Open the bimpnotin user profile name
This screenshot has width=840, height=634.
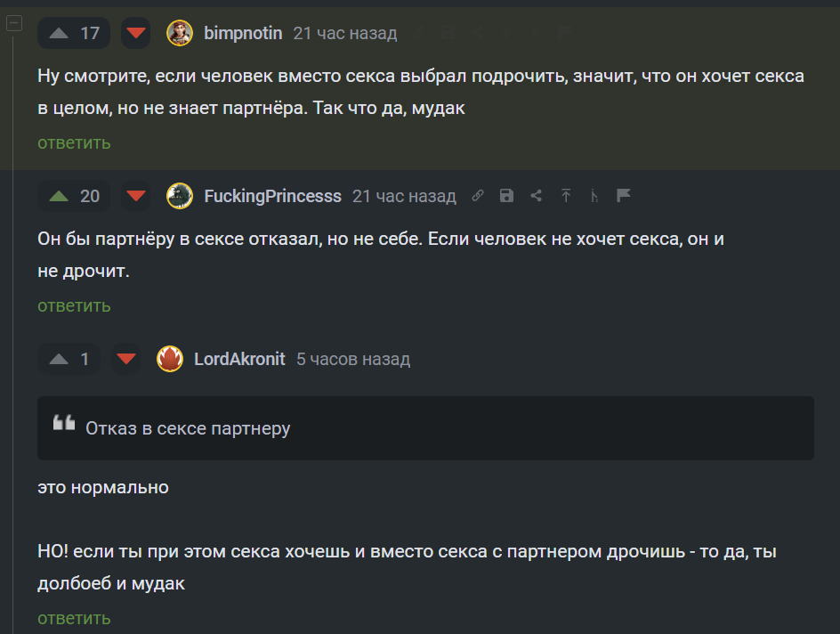(x=243, y=34)
